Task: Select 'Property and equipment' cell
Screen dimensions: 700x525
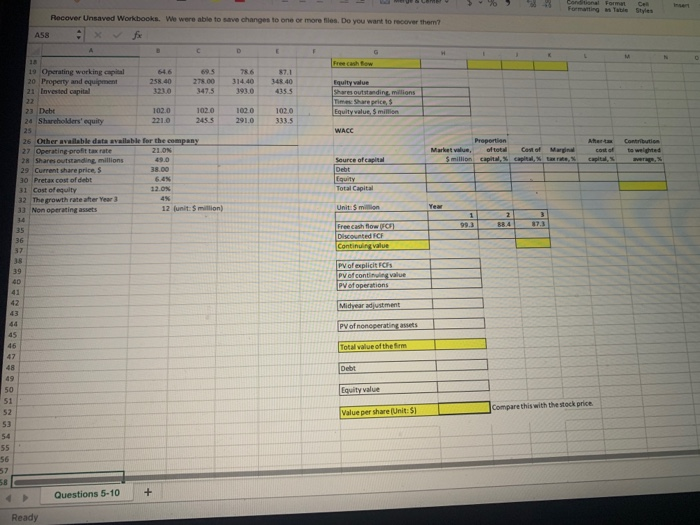Action: tap(88, 81)
